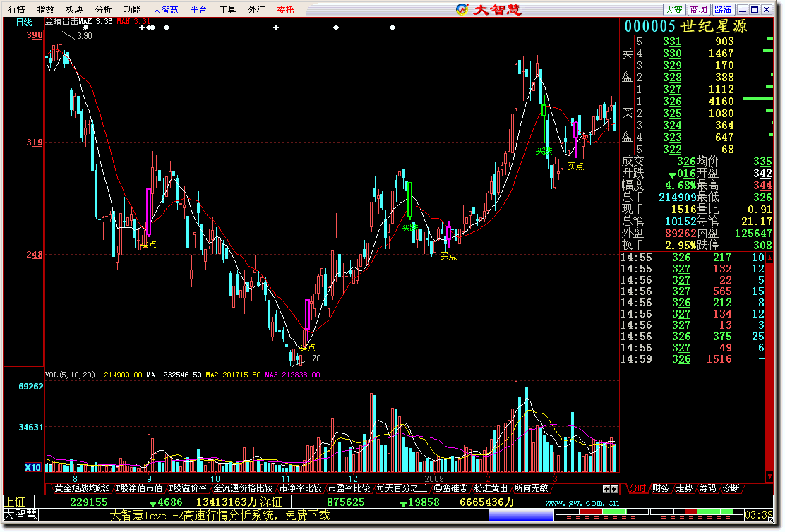This screenshot has width=785, height=532.
Task: Select the F股净值市值 indicator tab
Action: pos(139,488)
